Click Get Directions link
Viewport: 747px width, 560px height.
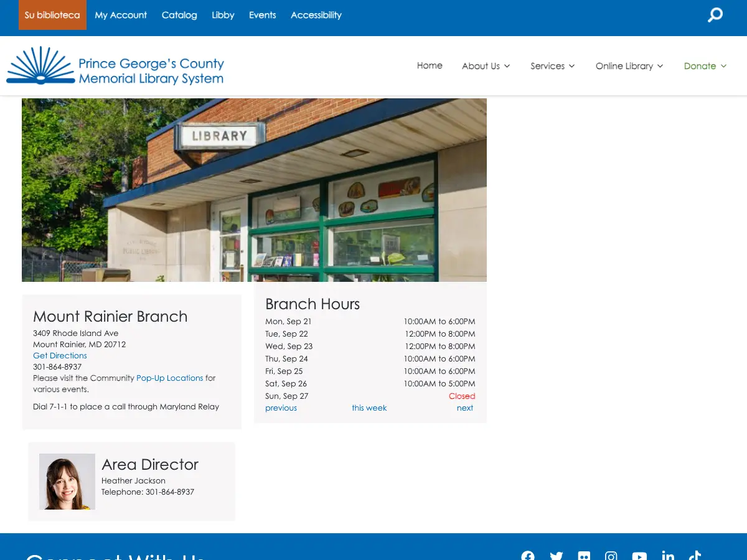click(60, 356)
